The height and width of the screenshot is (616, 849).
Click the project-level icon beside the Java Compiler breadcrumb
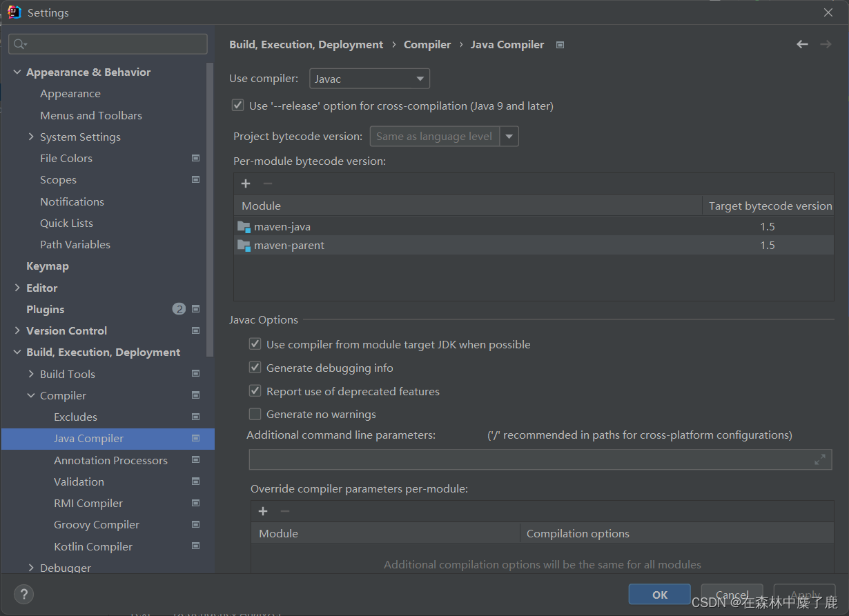(560, 45)
